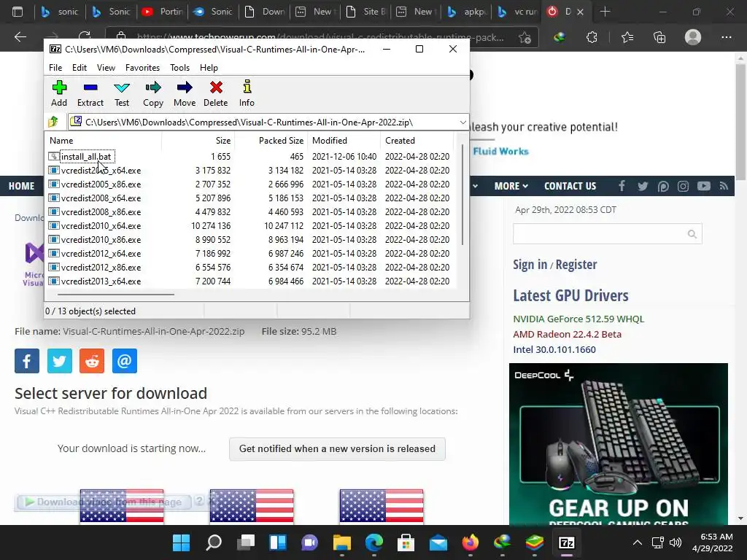Select vcredist2012_x86.exe file row
This screenshot has width=747, height=560.
pos(249,267)
